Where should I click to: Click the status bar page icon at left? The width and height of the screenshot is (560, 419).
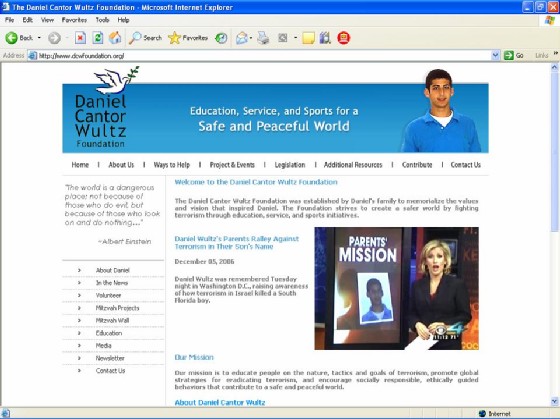6,413
